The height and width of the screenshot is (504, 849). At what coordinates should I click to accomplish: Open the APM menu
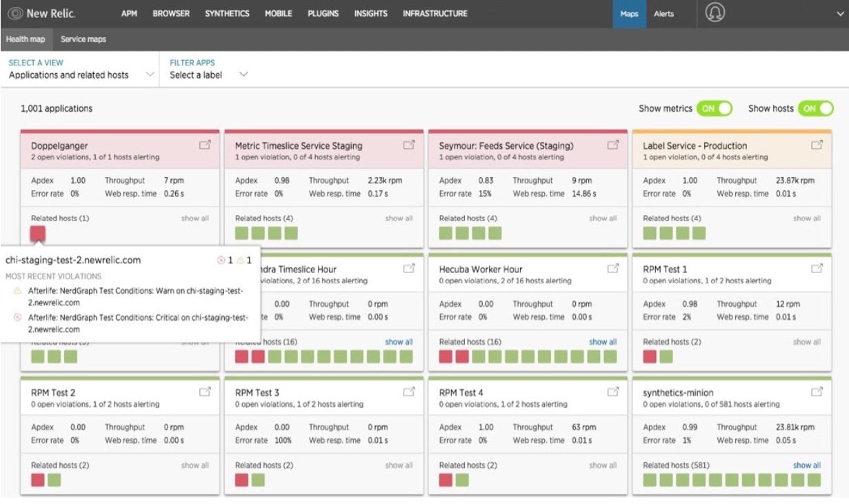[129, 14]
